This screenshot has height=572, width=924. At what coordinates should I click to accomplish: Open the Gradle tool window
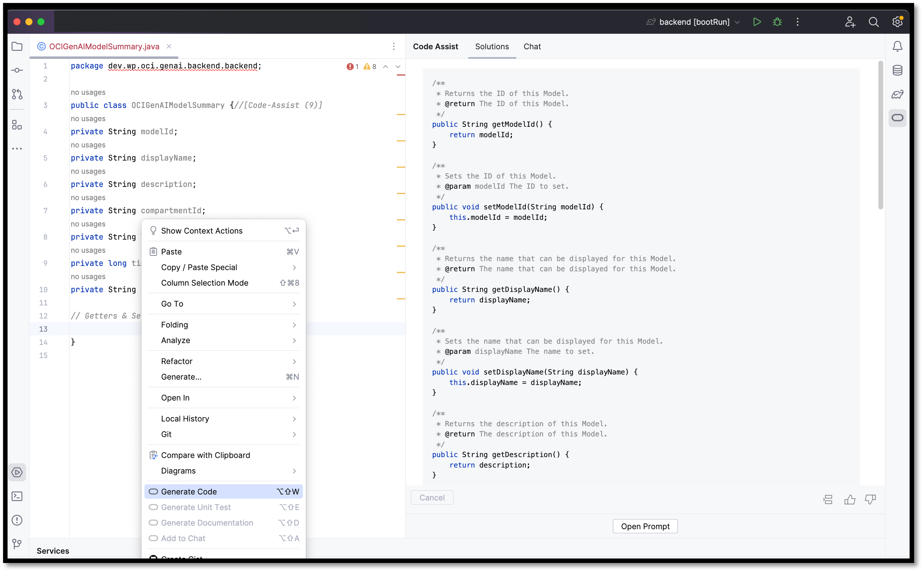tap(898, 94)
